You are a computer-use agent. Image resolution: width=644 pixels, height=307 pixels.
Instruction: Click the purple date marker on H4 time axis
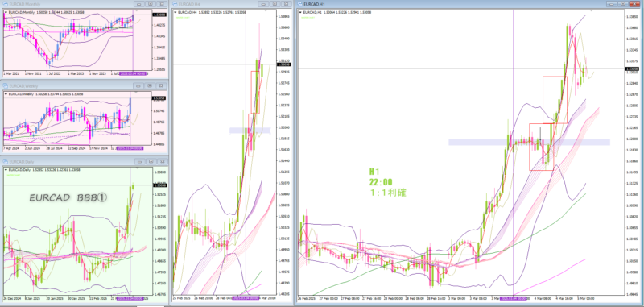246,298
